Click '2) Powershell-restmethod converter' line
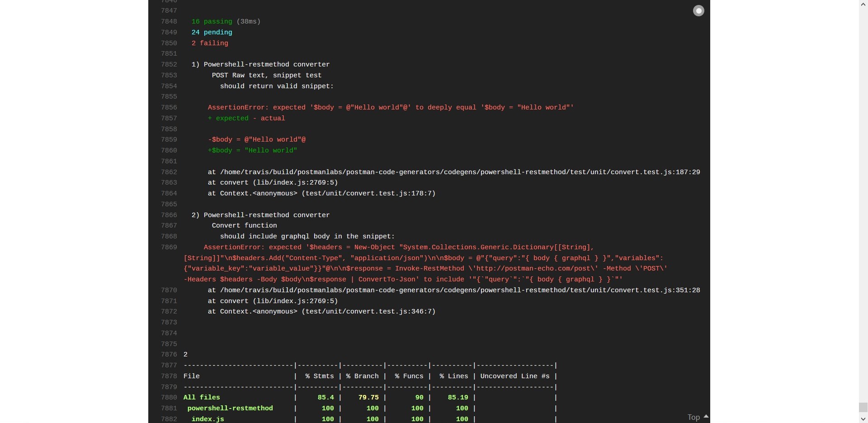868x423 pixels. click(x=260, y=215)
